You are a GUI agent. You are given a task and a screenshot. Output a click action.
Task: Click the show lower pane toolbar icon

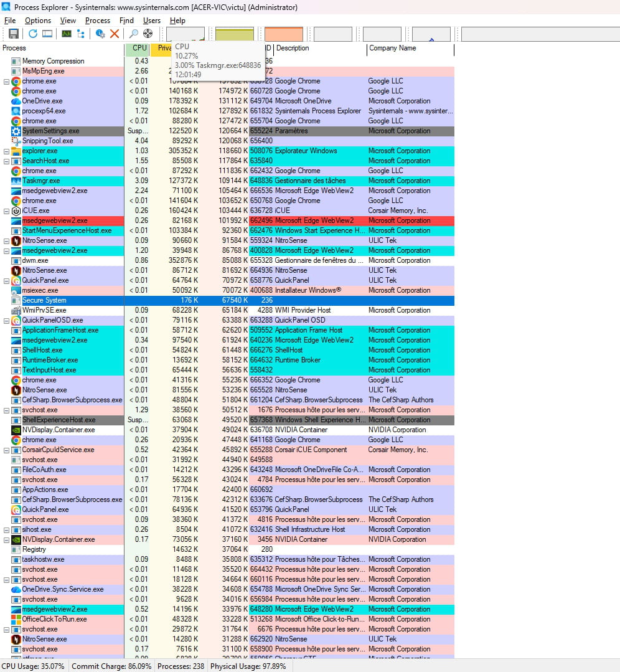pyautogui.click(x=47, y=34)
